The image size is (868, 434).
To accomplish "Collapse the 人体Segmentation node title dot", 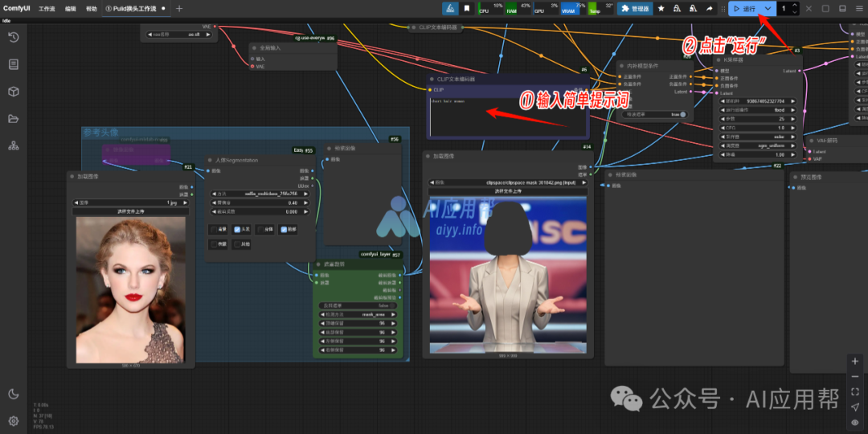I will (211, 160).
